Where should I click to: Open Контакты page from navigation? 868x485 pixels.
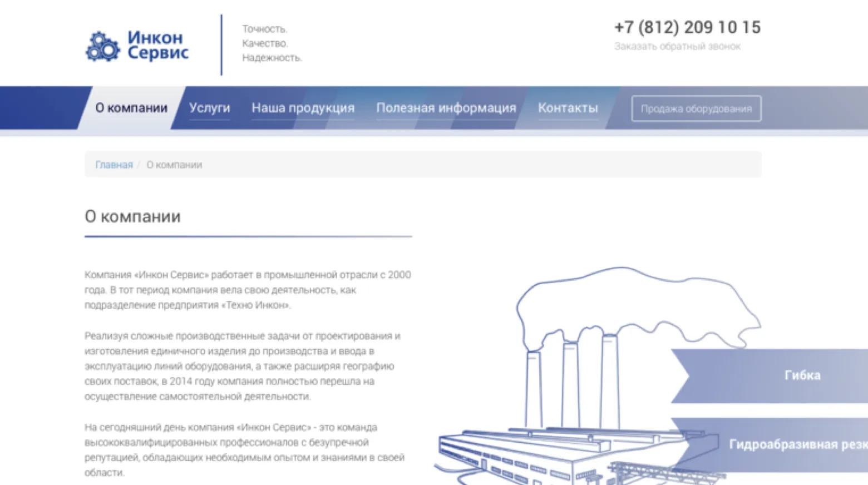pyautogui.click(x=568, y=108)
